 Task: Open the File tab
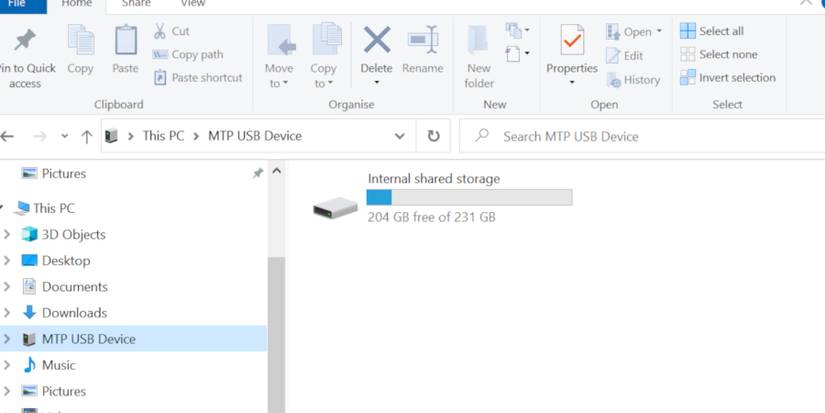(x=21, y=4)
